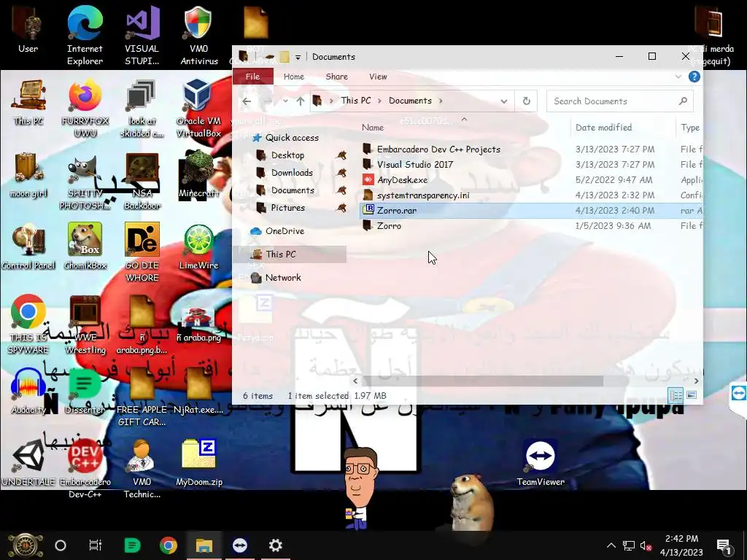Switch to the Home ribbon tab

click(x=294, y=77)
